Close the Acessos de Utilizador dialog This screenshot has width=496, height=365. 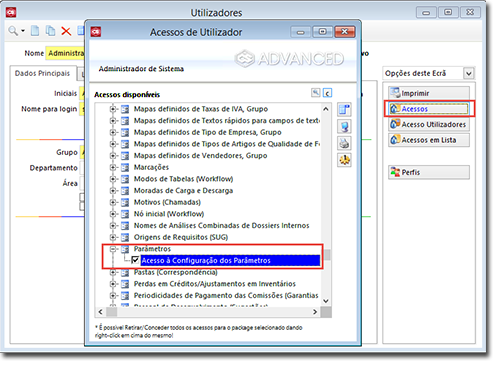(345, 32)
